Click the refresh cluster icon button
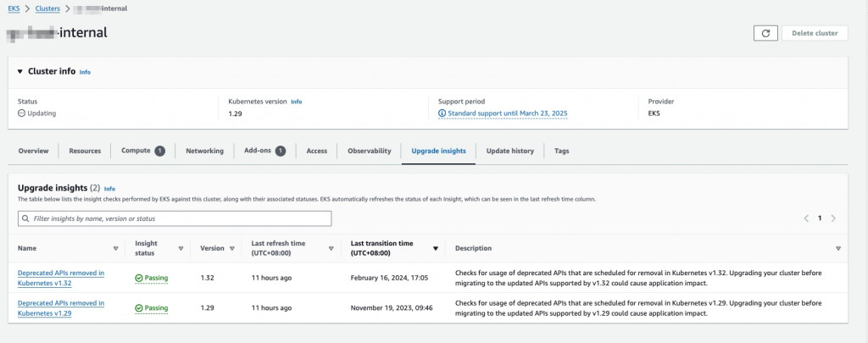Viewport: 868px width, 343px height. click(x=765, y=33)
